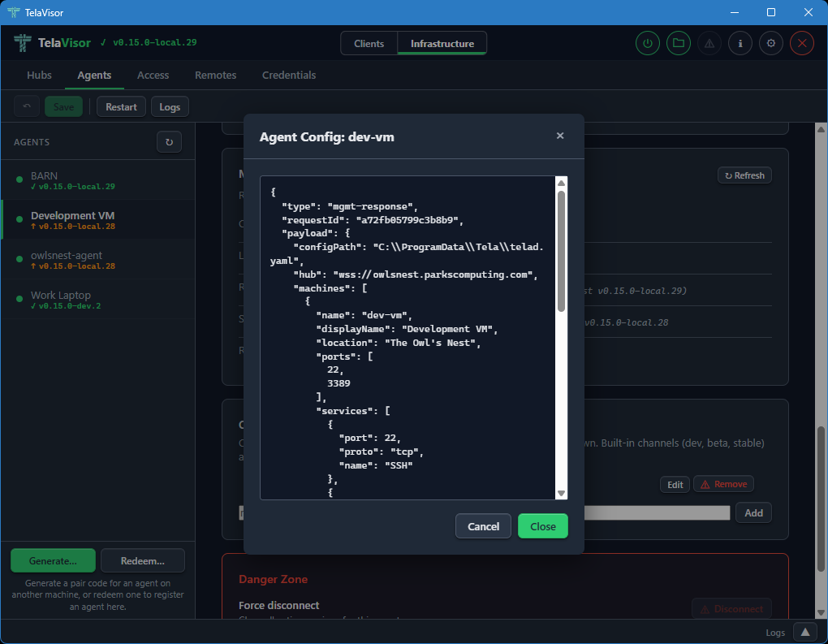
Task: Click the Refresh button
Action: coord(744,175)
